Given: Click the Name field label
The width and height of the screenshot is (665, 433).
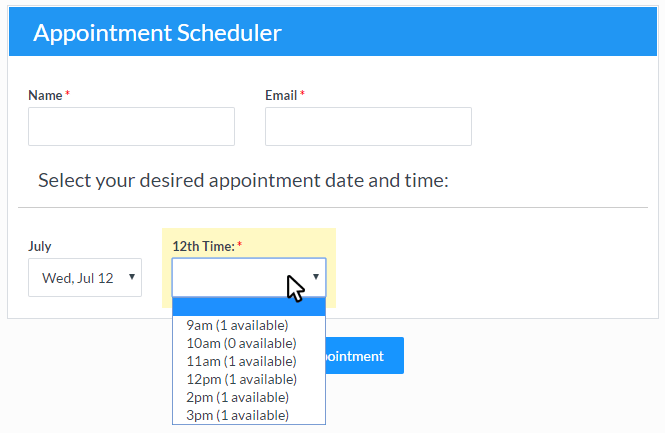Looking at the screenshot, I should tap(45, 95).
